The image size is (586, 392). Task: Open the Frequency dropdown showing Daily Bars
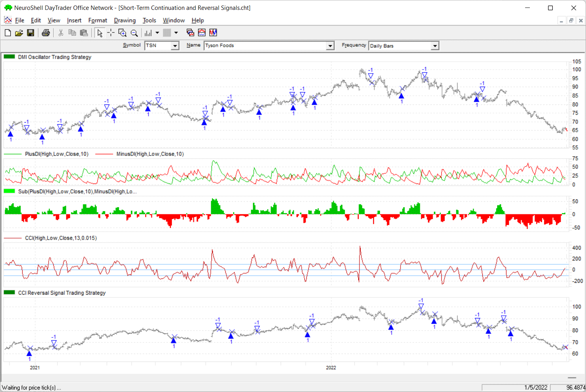click(x=435, y=46)
